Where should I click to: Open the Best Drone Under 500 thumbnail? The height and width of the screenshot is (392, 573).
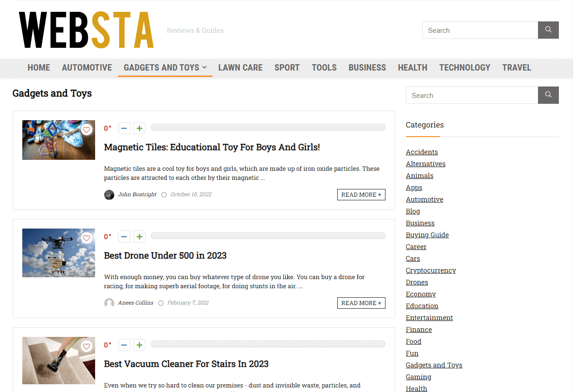59,253
